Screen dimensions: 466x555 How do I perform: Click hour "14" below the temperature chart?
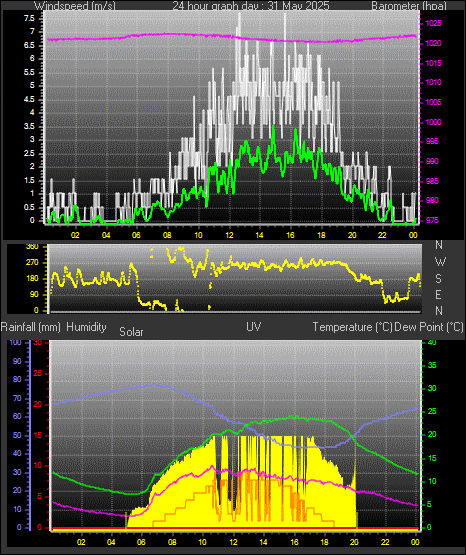coord(263,542)
